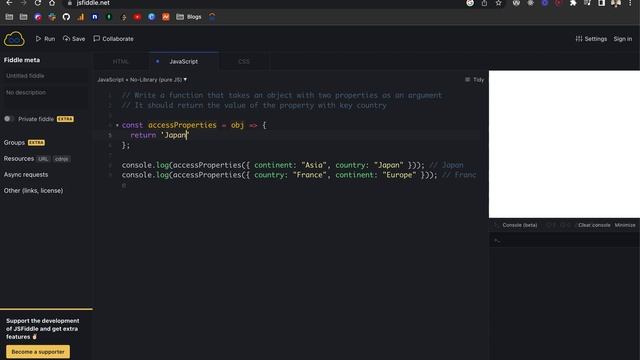Open the browser side panel icon
The image size is (640, 360).
[602, 3]
